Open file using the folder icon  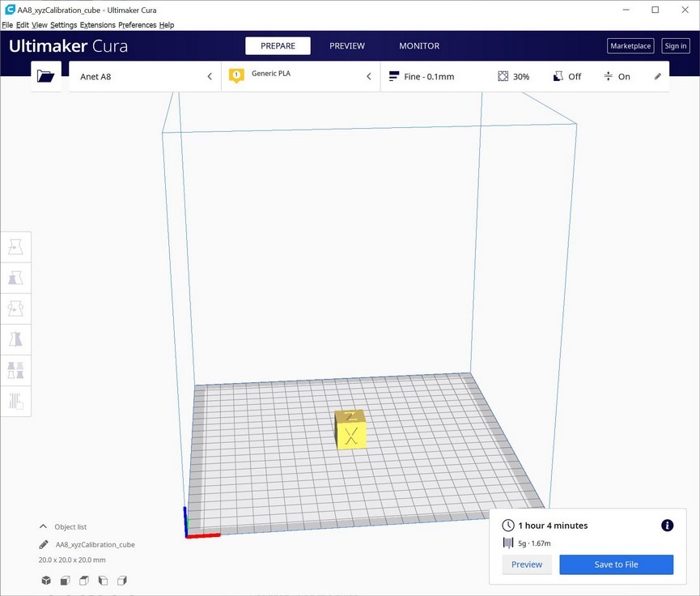pos(45,76)
